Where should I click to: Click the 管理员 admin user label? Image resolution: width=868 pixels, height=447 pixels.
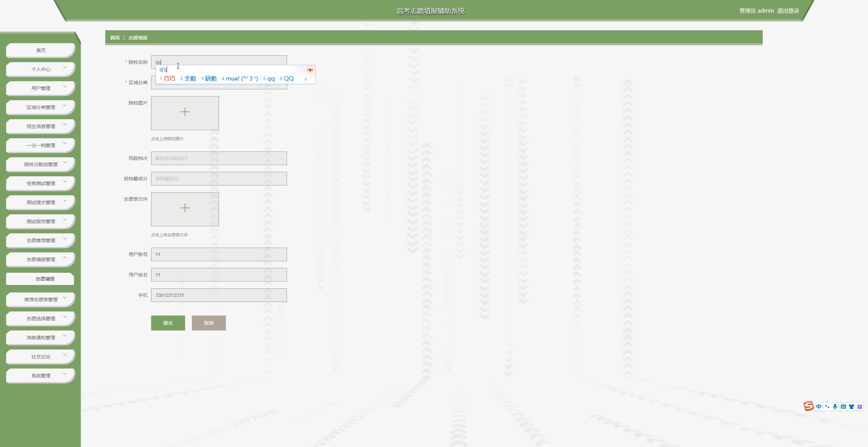coord(757,11)
